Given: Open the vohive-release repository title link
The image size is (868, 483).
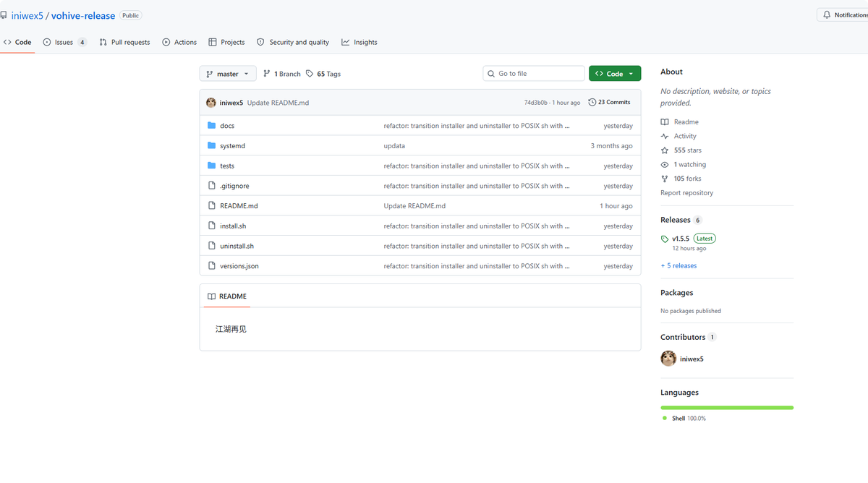Looking at the screenshot, I should (83, 15).
